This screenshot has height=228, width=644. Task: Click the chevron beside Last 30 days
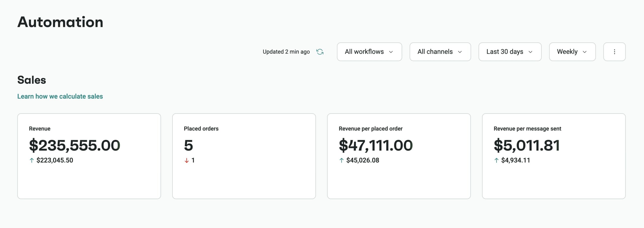pos(530,52)
